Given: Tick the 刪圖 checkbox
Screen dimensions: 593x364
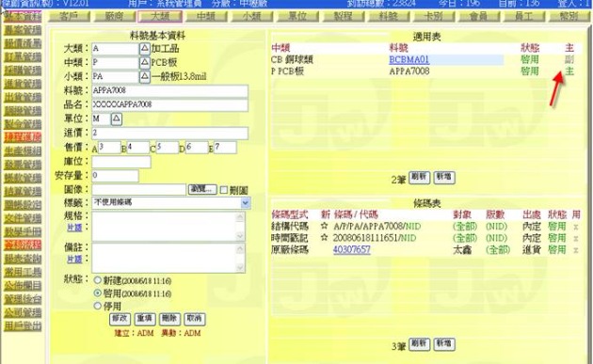Looking at the screenshot, I should 224,190.
